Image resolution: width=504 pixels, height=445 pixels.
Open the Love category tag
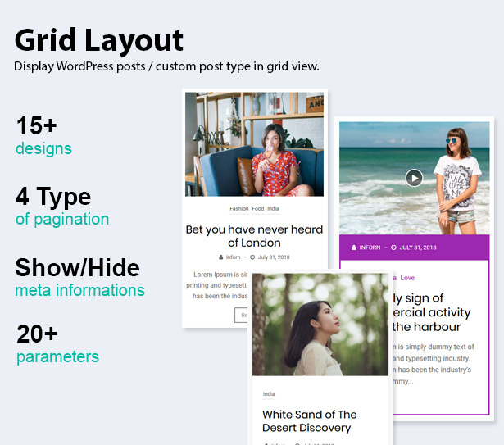coord(407,278)
